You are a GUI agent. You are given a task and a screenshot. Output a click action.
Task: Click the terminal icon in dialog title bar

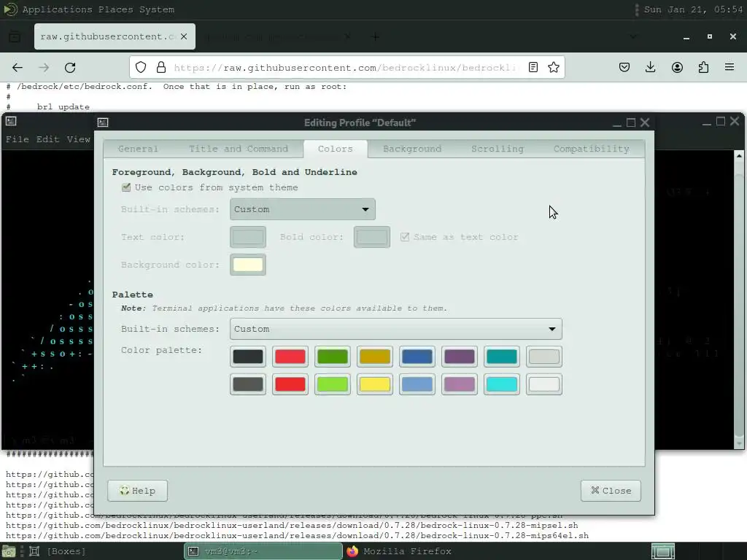pos(103,122)
